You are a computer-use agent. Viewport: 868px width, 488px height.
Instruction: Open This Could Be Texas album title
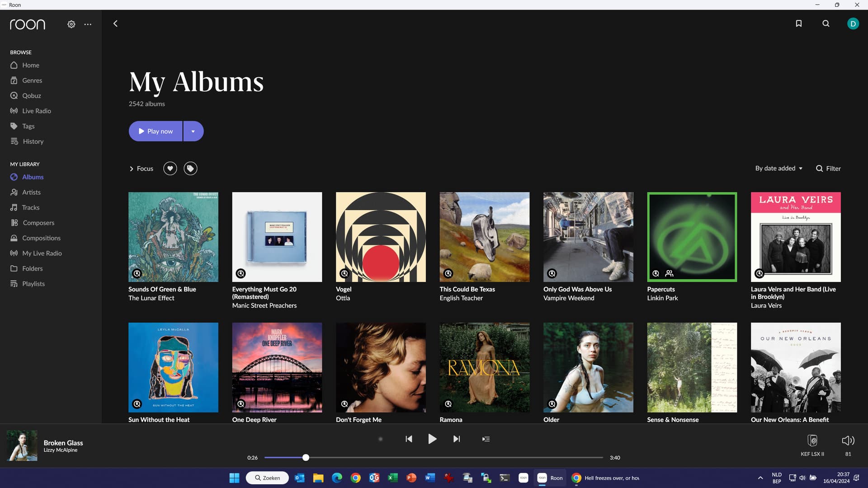click(467, 289)
